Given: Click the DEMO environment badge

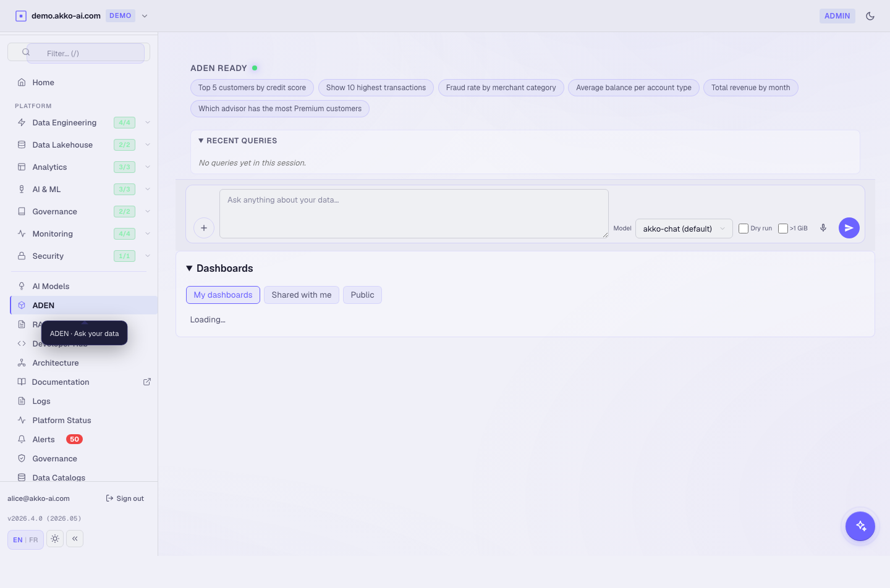Looking at the screenshot, I should click(x=121, y=16).
